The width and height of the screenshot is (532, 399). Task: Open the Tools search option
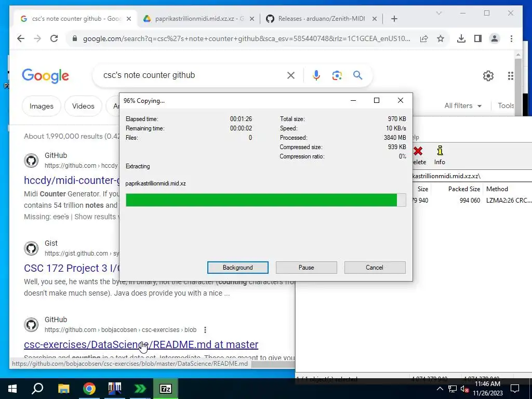coord(506,106)
